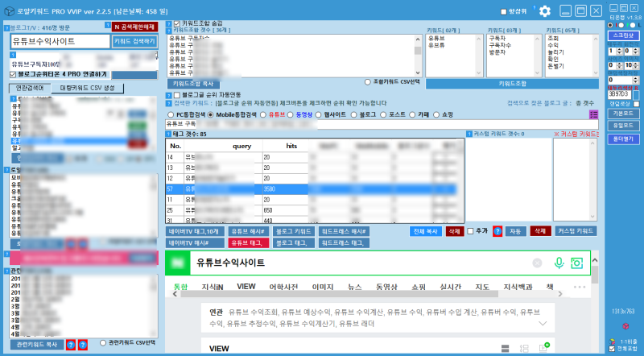644x356 pixels.
Task: Switch VIEW results to list layout icon
Action: pos(524,349)
